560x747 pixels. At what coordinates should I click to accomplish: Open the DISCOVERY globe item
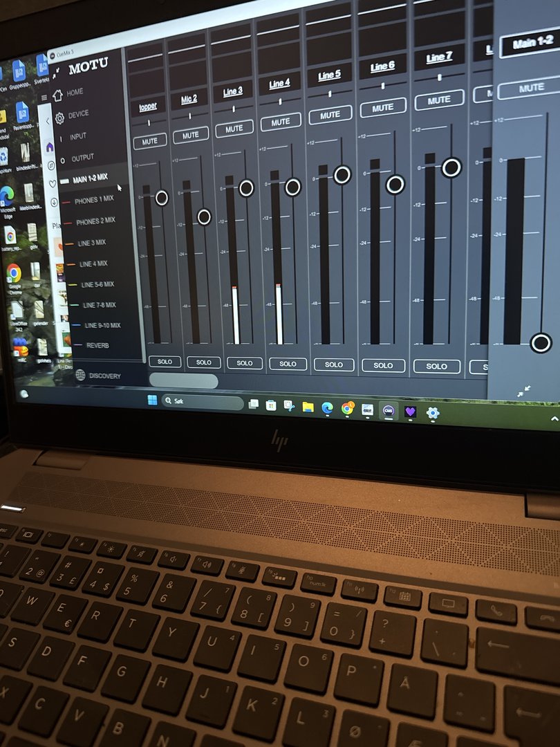[x=98, y=376]
